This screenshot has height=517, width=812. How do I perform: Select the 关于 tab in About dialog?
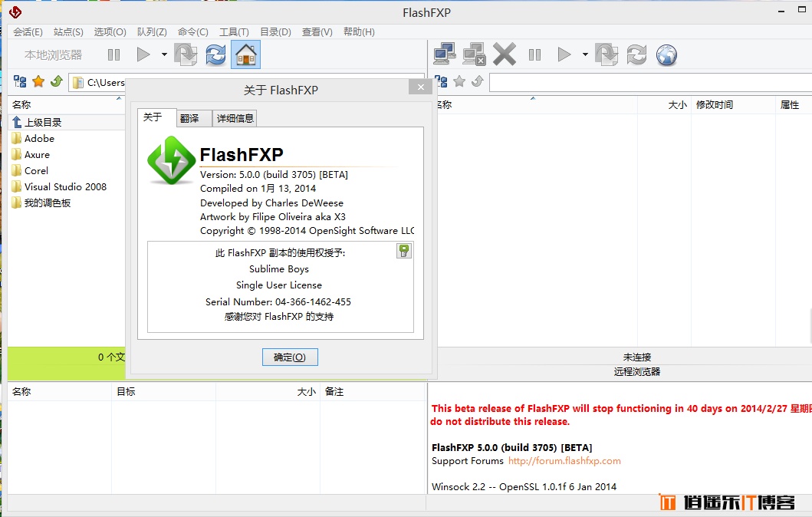(x=156, y=117)
